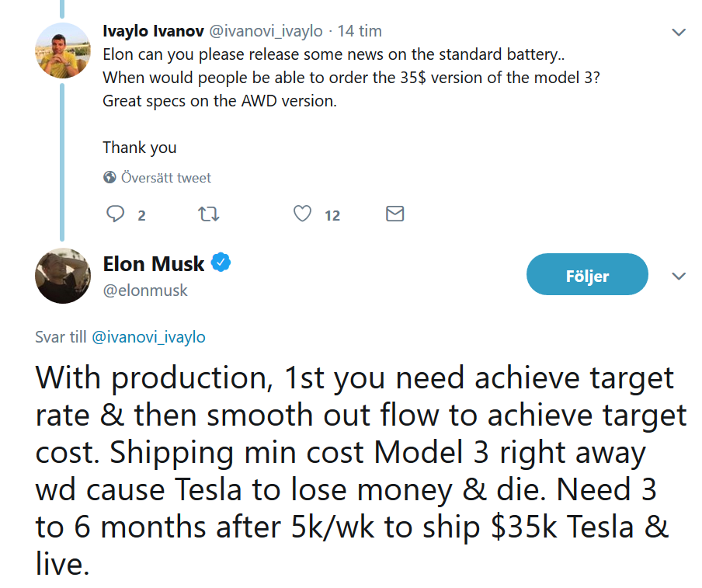Image resolution: width=702 pixels, height=588 pixels.
Task: Click the globe icon beside Översätt tweet
Action: click(x=109, y=177)
